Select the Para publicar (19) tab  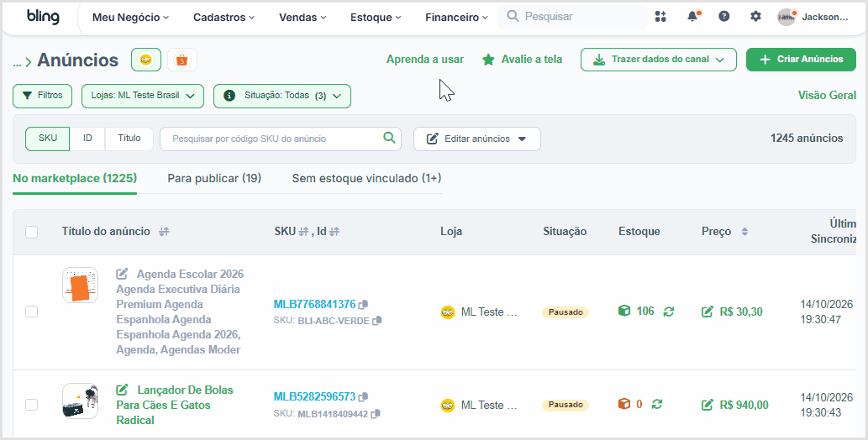[214, 178]
